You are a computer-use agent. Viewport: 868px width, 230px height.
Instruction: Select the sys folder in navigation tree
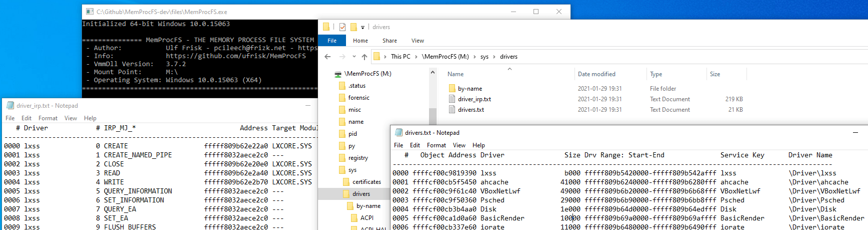[352, 170]
